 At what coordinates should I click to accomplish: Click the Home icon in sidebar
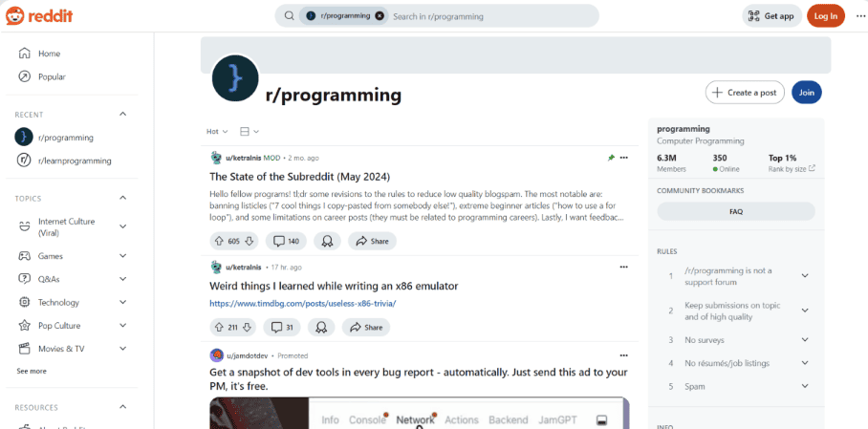click(24, 54)
